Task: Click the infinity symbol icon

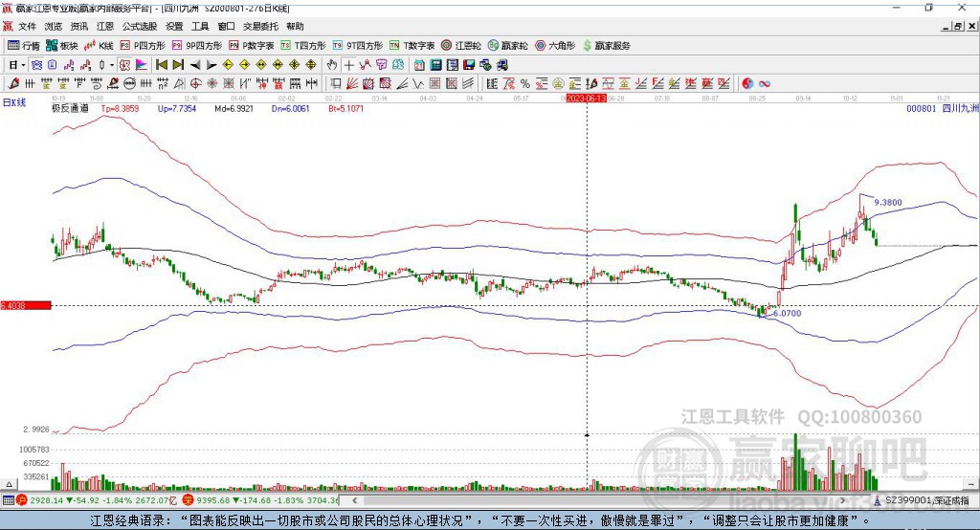Action: (765, 83)
